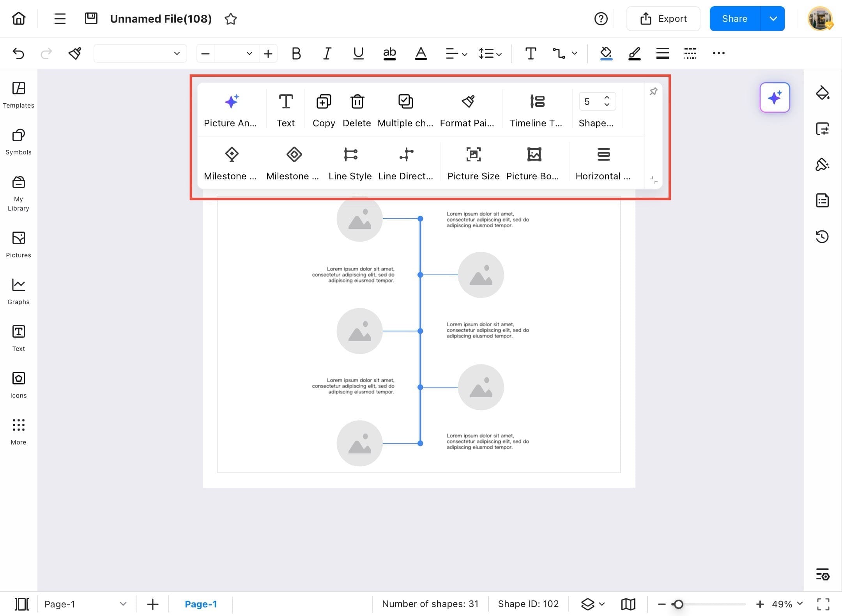Open version History in the right sidebar
This screenshot has height=616, width=842.
pyautogui.click(x=823, y=237)
